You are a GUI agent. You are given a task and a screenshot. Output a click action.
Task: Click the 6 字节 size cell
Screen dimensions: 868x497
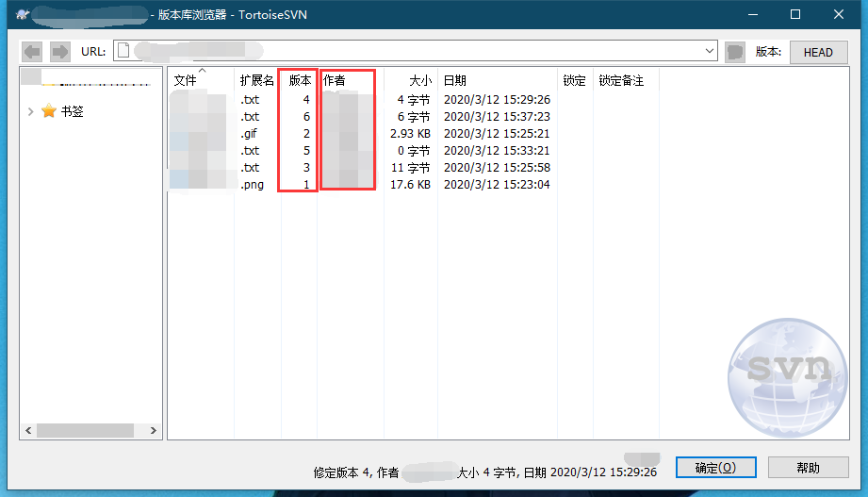(x=414, y=116)
